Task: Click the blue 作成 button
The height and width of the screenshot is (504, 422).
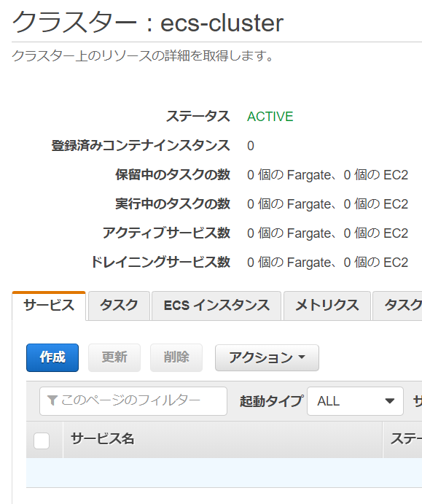Action: tap(52, 357)
